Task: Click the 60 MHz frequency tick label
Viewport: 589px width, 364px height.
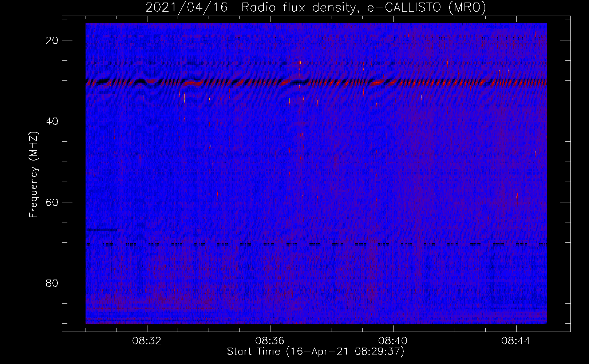Action: point(52,202)
